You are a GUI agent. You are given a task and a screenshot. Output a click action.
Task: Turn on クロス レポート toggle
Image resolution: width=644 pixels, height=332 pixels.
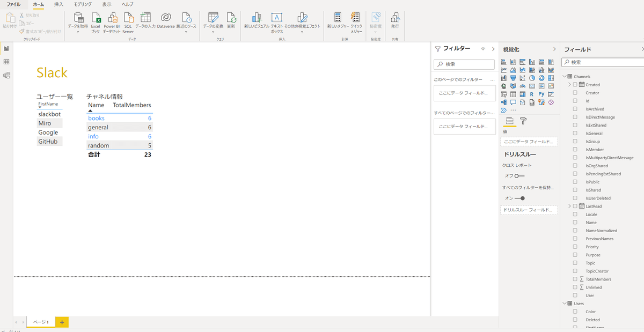tap(519, 175)
